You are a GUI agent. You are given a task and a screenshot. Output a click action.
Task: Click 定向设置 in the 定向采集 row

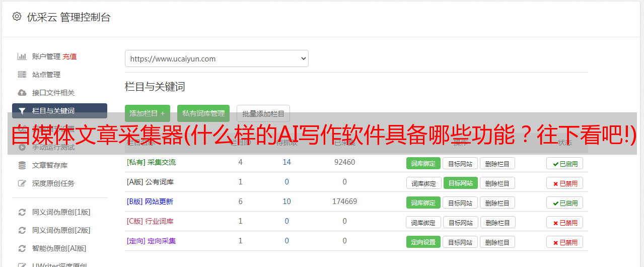423,242
